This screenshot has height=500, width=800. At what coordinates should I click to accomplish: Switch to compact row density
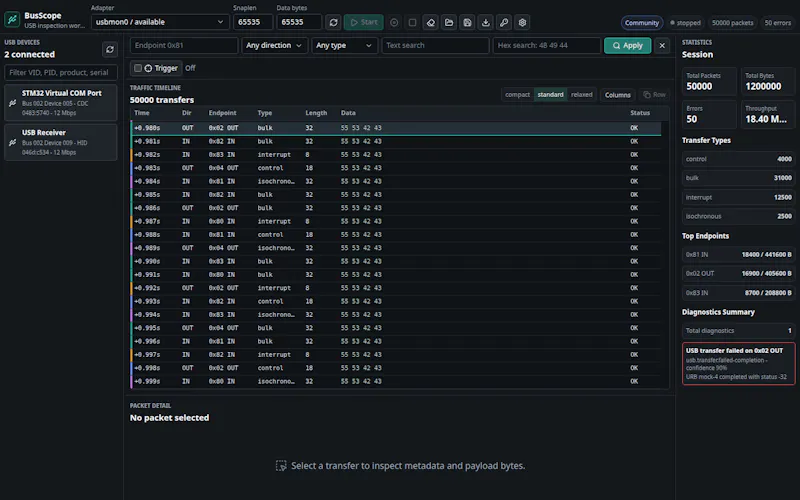click(x=517, y=94)
